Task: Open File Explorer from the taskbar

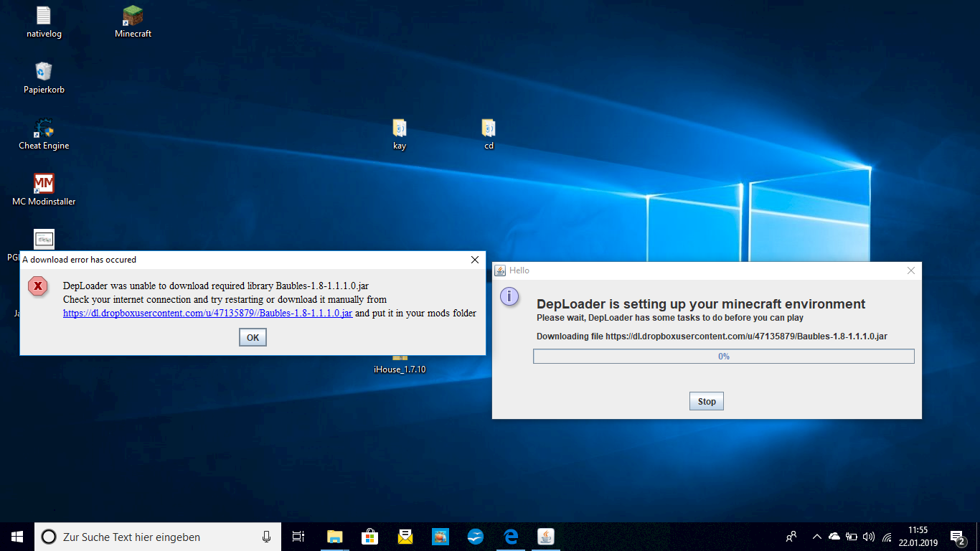Action: [334, 537]
